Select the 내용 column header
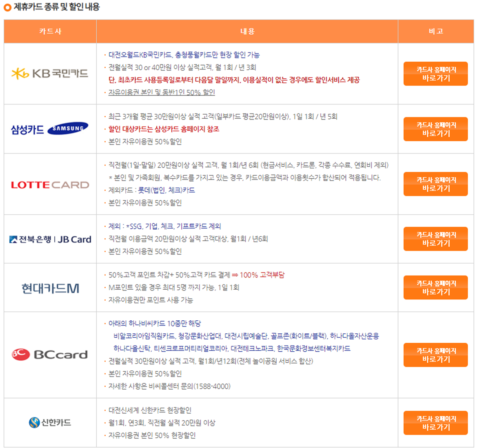The width and height of the screenshot is (482, 448). [246, 31]
